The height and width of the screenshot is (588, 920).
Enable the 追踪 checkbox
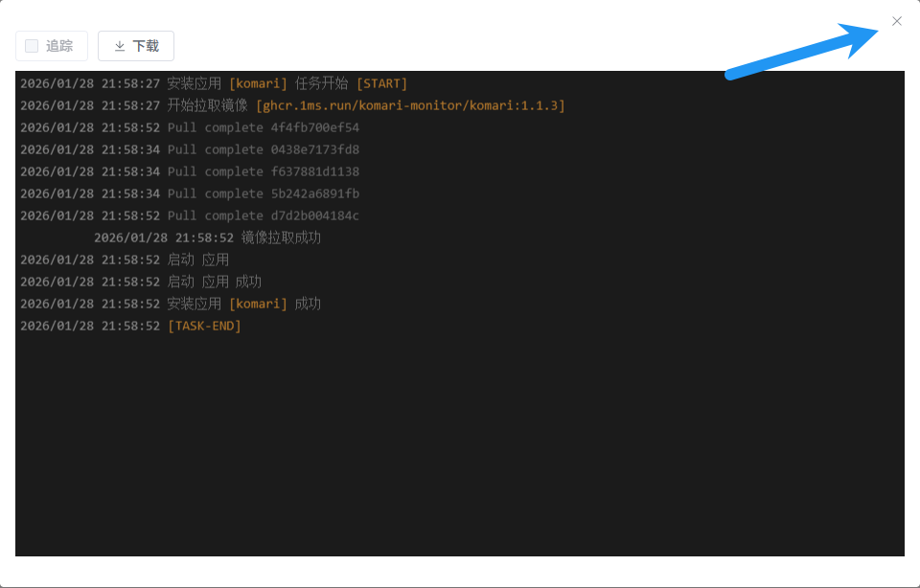pyautogui.click(x=32, y=46)
